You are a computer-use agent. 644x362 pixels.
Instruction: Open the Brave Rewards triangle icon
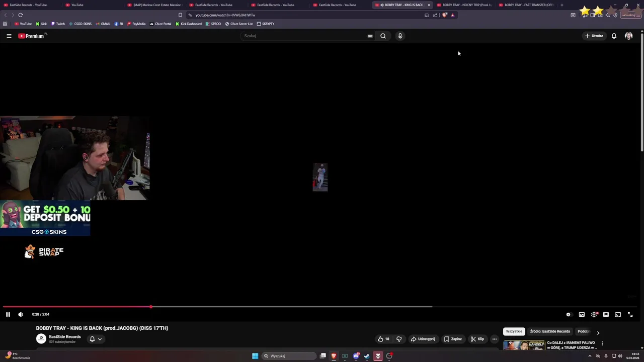452,15
